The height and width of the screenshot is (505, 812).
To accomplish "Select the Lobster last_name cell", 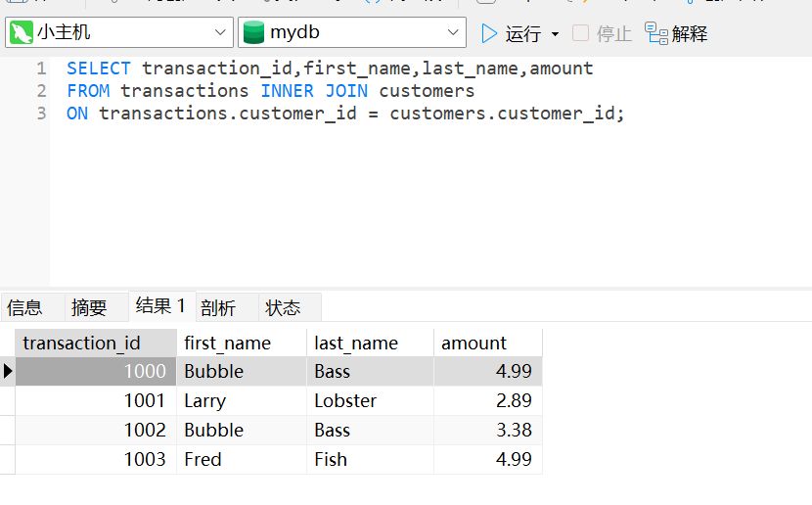I will point(345,400).
